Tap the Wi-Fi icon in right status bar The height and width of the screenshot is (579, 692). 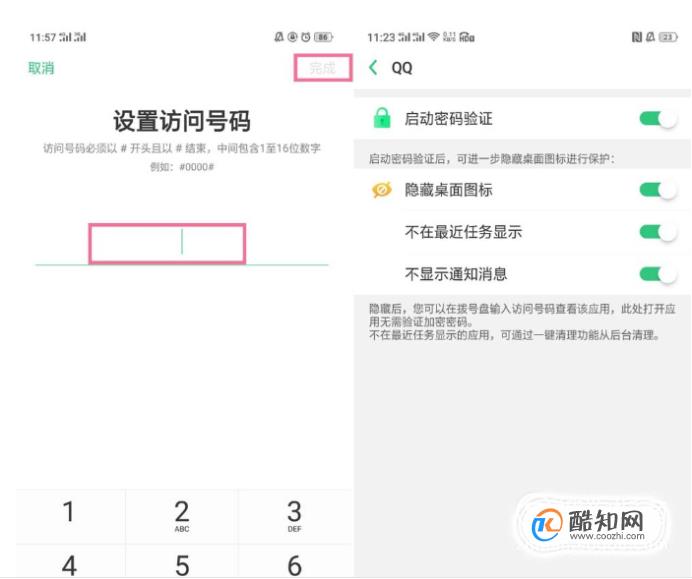click(x=434, y=37)
